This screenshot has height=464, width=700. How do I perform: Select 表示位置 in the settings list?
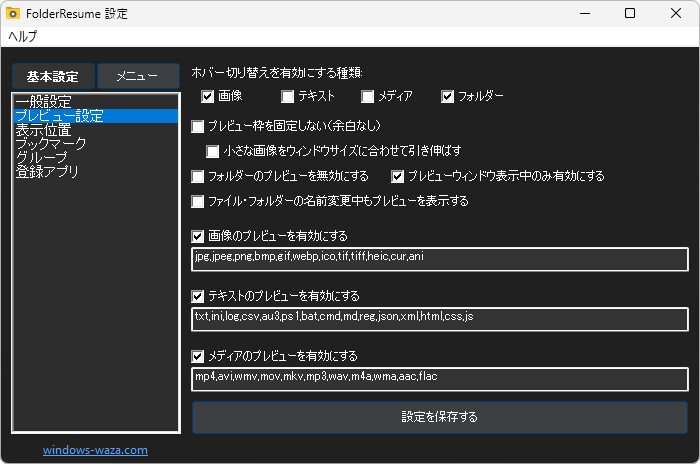(x=96, y=130)
